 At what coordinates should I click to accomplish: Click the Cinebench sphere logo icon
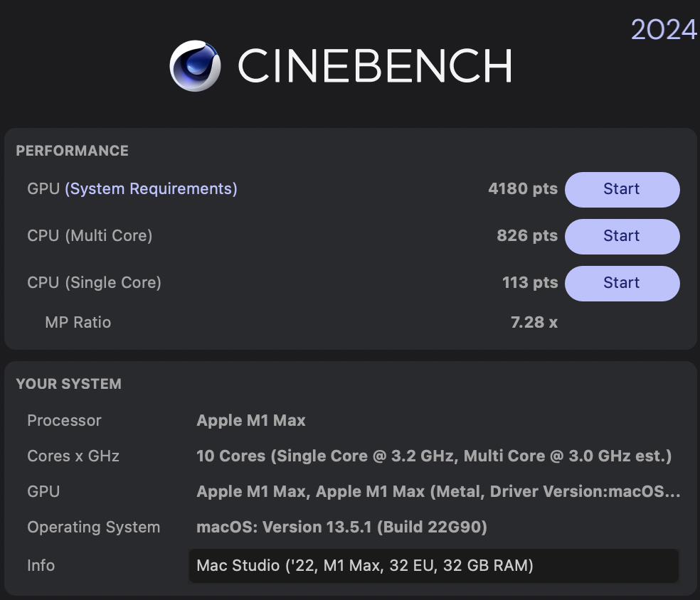pyautogui.click(x=195, y=66)
